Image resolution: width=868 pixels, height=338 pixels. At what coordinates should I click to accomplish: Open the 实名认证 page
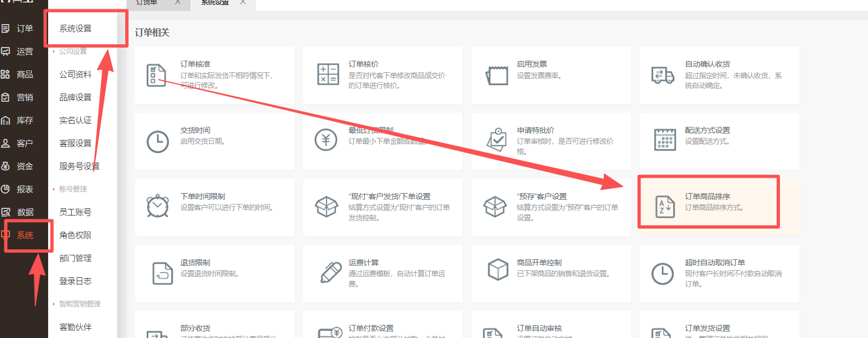tap(75, 120)
